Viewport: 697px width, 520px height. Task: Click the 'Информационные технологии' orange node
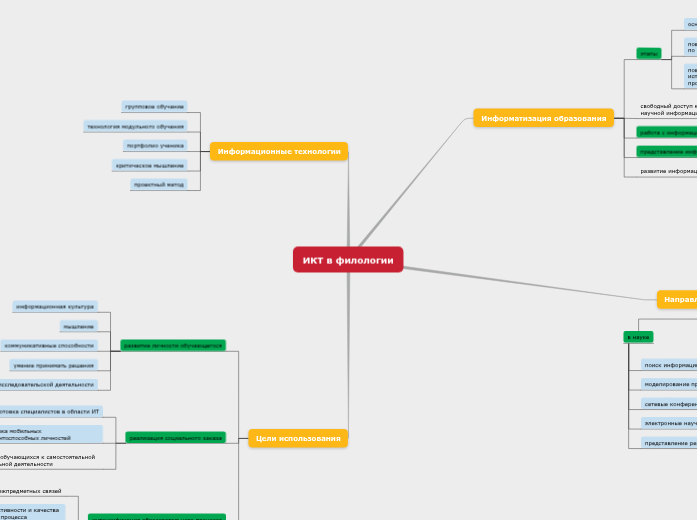pos(279,152)
